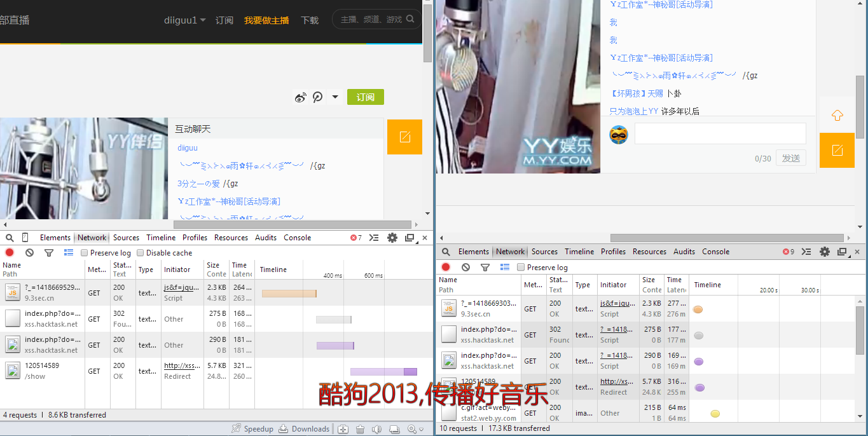Toggle the blue list-view icon in left Network panel
Image resolution: width=868 pixels, height=436 pixels.
(69, 252)
